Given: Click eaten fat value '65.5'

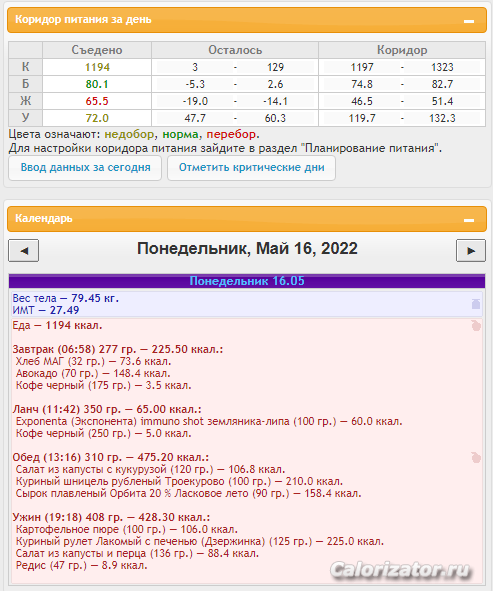Looking at the screenshot, I should [97, 101].
